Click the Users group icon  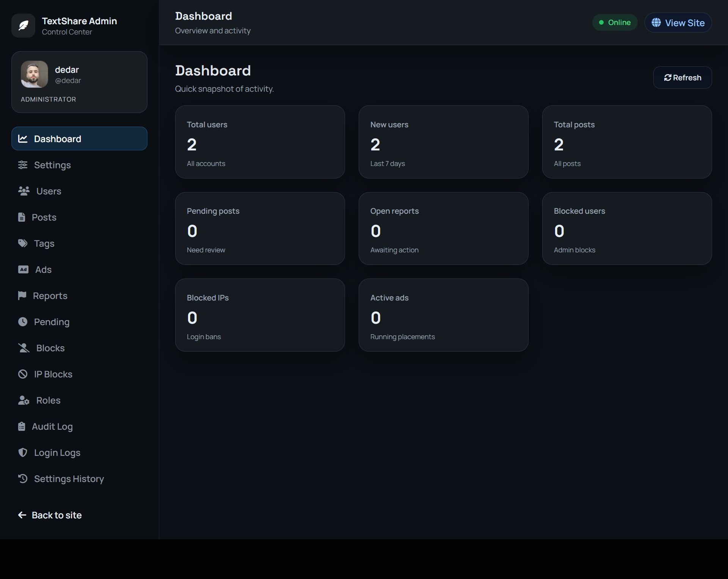[24, 191]
